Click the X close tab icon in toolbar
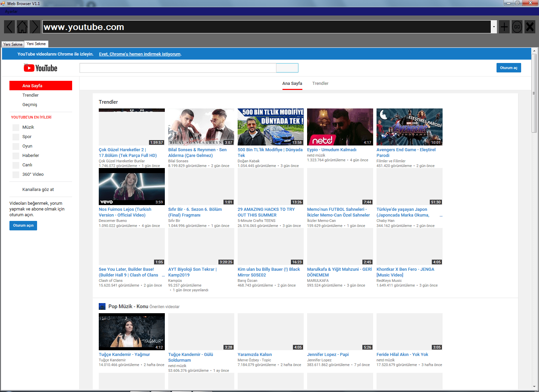 click(530, 27)
